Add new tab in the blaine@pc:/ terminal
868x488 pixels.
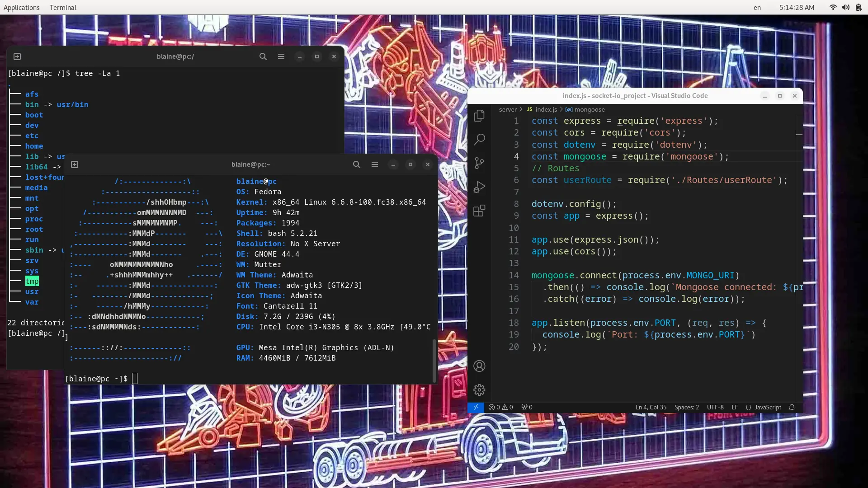coord(17,56)
